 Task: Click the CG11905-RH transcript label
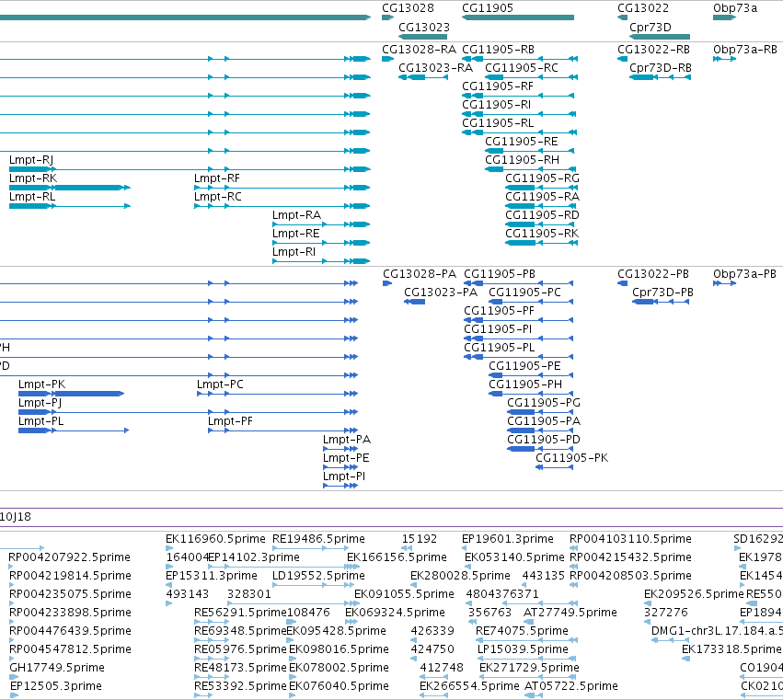pos(522,160)
